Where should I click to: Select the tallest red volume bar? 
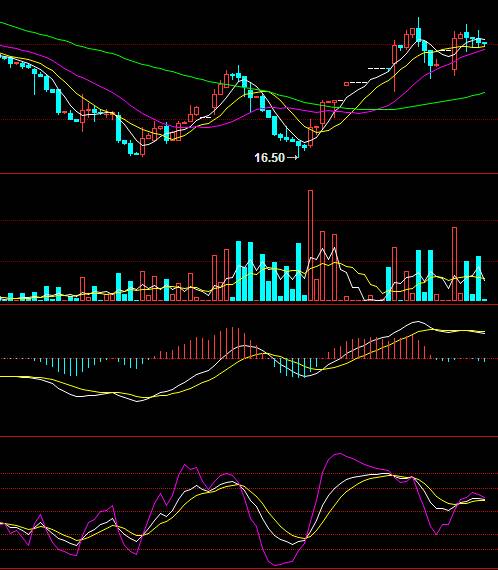(x=310, y=245)
